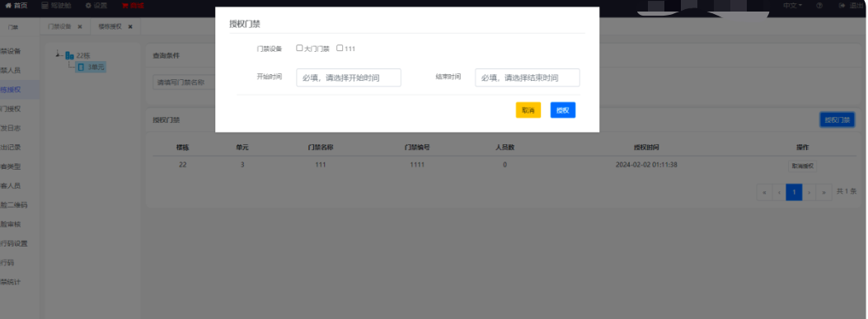The image size is (868, 319).
Task: Click the 结束时间 end time field
Action: (528, 77)
